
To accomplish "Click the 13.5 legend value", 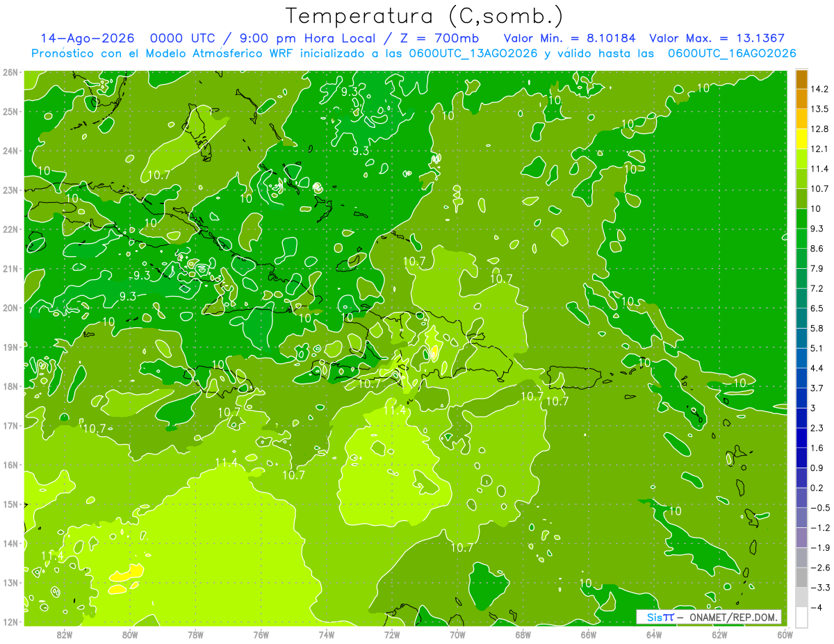I will click(x=819, y=109).
